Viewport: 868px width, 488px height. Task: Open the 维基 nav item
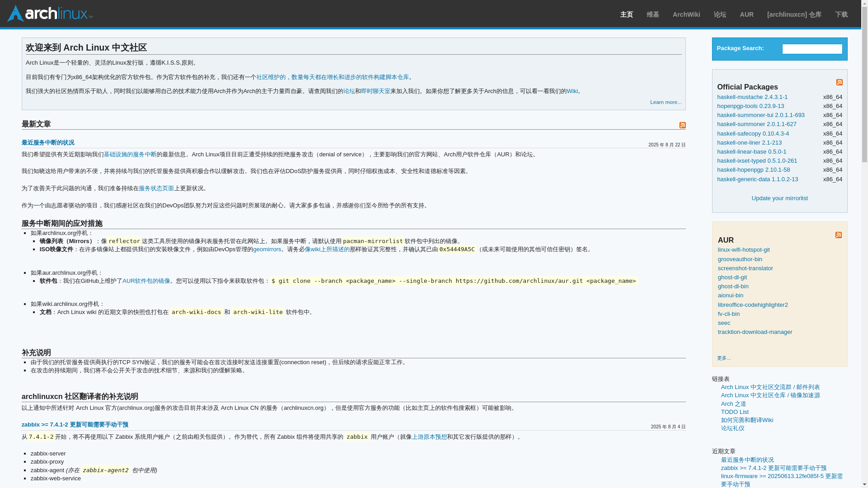652,14
